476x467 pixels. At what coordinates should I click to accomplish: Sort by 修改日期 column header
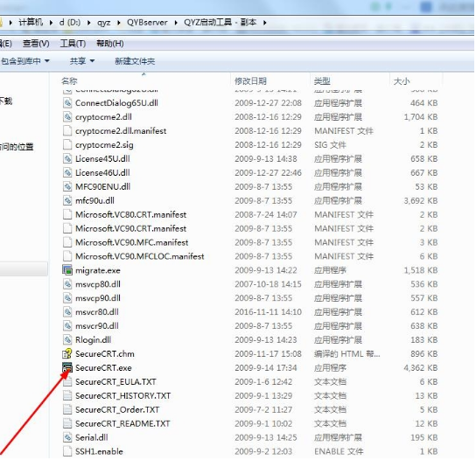(250, 81)
